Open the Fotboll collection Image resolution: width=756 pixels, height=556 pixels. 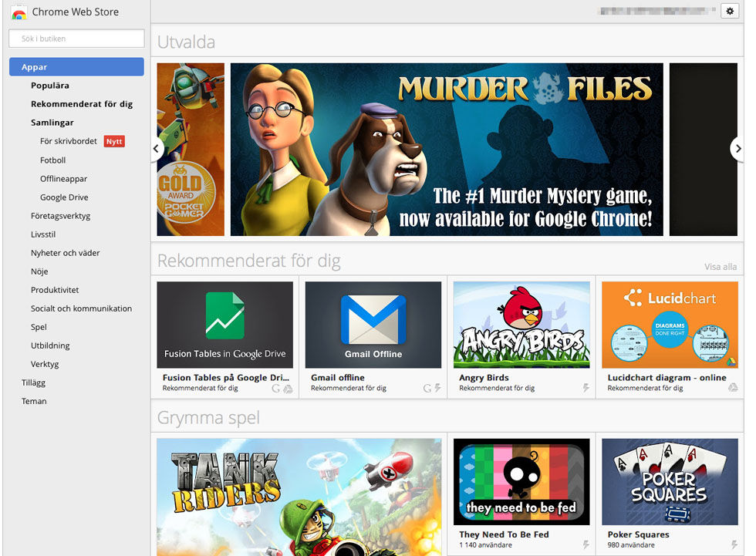tap(53, 160)
